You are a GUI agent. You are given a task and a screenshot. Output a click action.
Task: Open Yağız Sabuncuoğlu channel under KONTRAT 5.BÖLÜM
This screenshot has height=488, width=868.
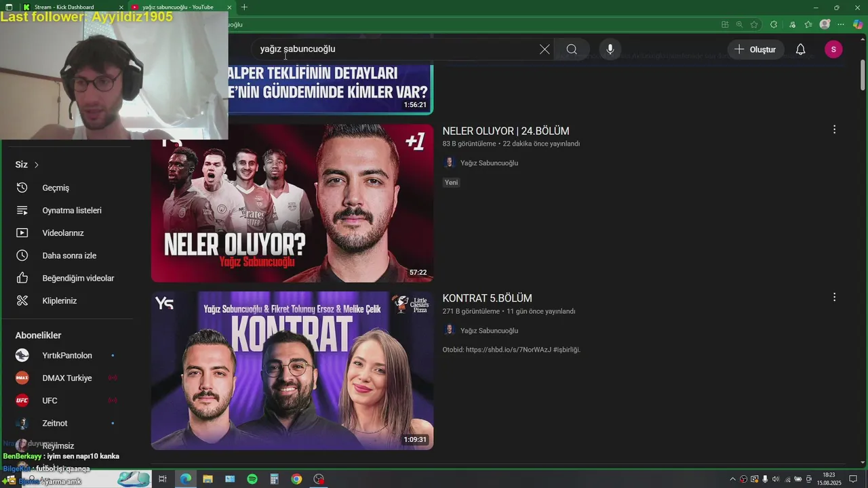(x=489, y=330)
